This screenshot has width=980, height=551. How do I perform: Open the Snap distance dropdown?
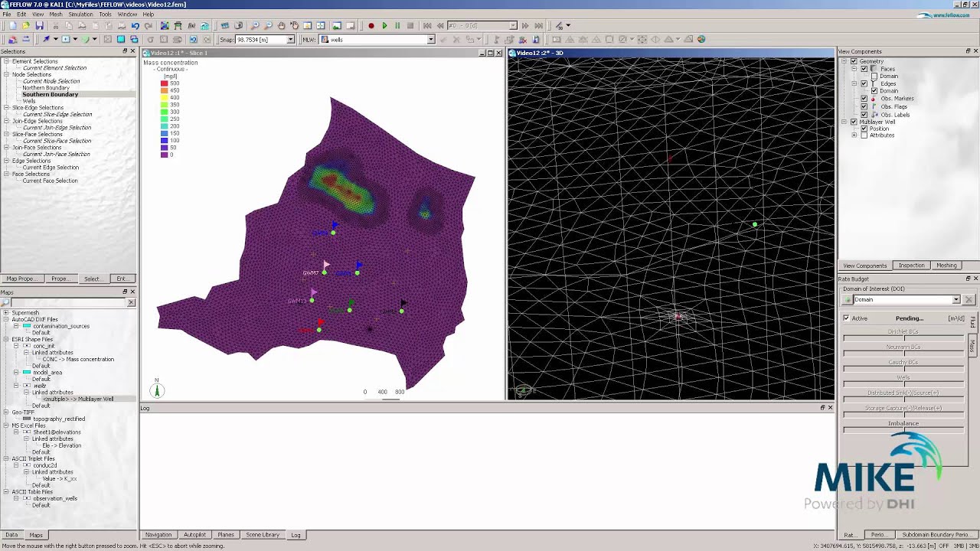[290, 39]
